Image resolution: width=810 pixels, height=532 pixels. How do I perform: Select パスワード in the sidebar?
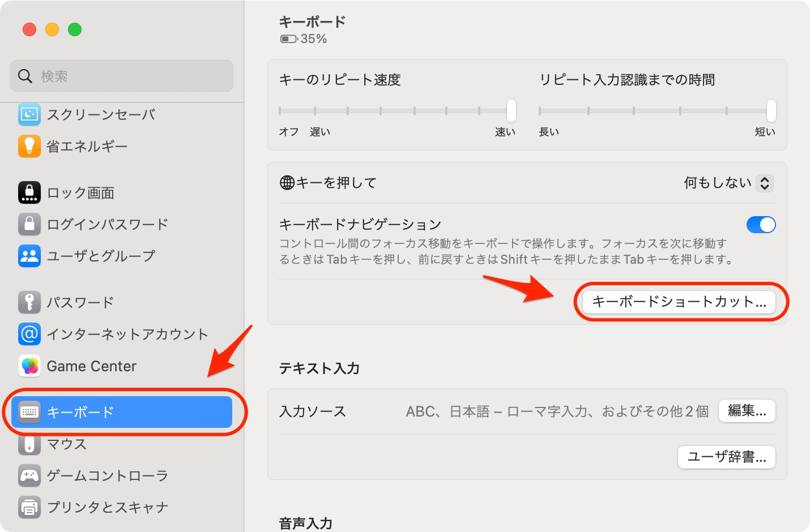[x=122, y=302]
